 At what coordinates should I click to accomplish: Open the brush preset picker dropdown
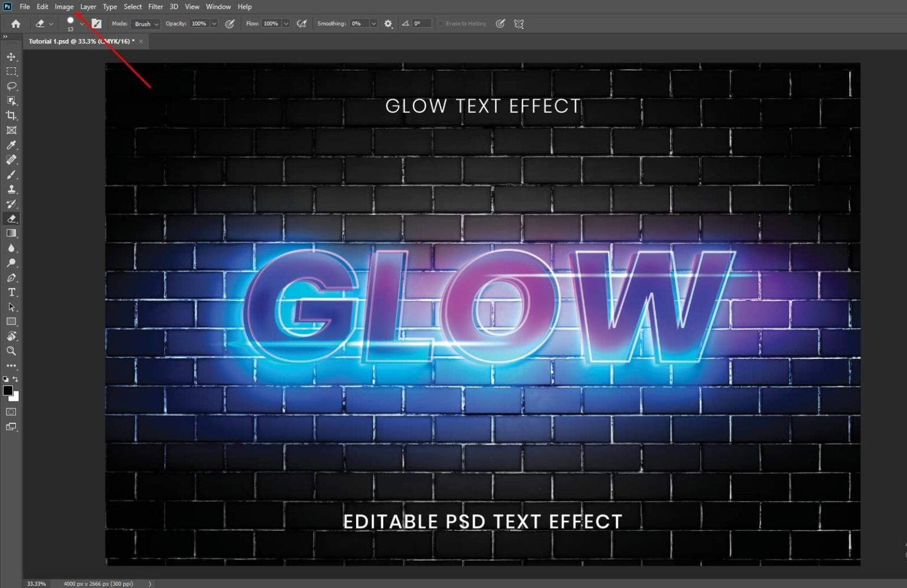(81, 24)
